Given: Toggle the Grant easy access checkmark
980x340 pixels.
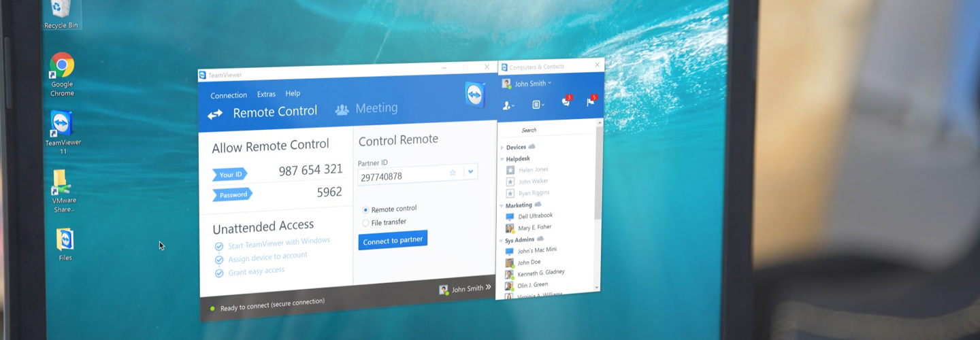Looking at the screenshot, I should click(x=219, y=273).
